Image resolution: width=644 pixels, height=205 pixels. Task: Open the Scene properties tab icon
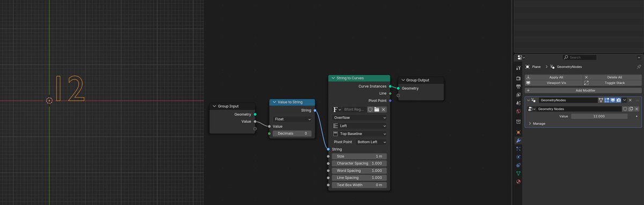[518, 103]
